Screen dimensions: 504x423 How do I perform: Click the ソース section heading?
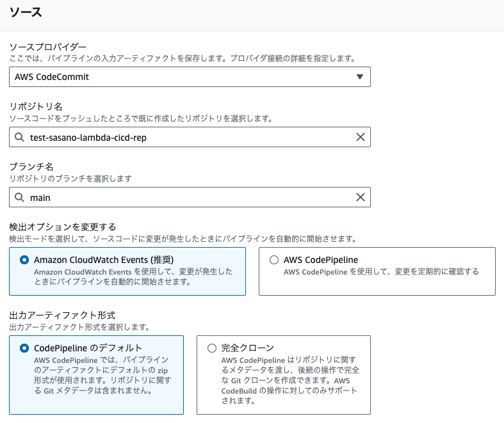tap(26, 13)
